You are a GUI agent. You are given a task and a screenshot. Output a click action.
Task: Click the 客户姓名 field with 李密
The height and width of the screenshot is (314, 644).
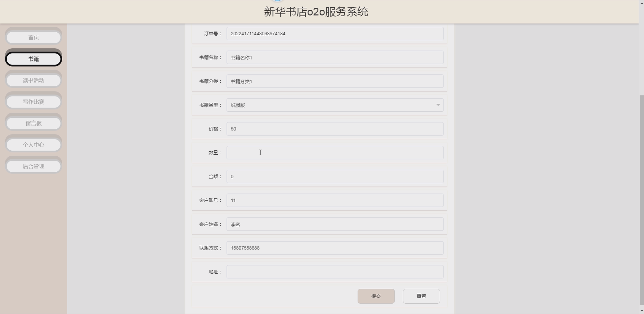pyautogui.click(x=335, y=224)
